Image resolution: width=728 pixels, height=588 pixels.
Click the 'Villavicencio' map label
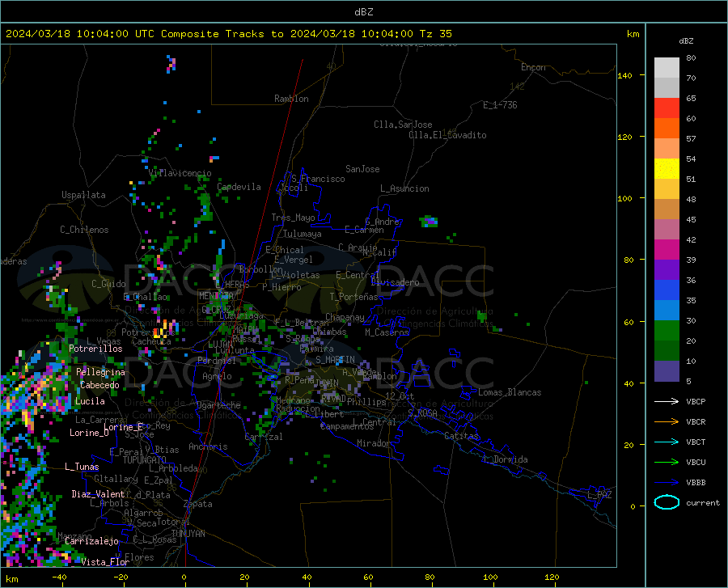pyautogui.click(x=180, y=173)
